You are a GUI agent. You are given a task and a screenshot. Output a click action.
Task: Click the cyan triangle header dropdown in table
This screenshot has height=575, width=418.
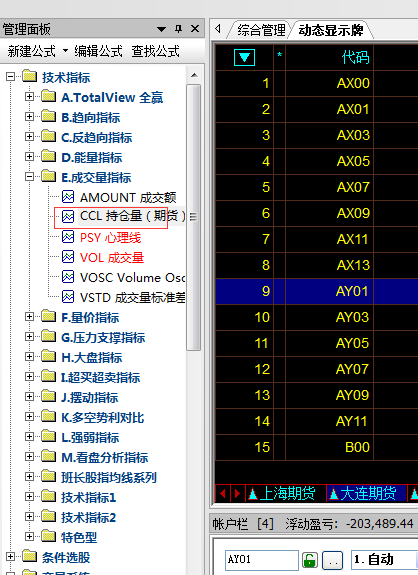tap(244, 57)
